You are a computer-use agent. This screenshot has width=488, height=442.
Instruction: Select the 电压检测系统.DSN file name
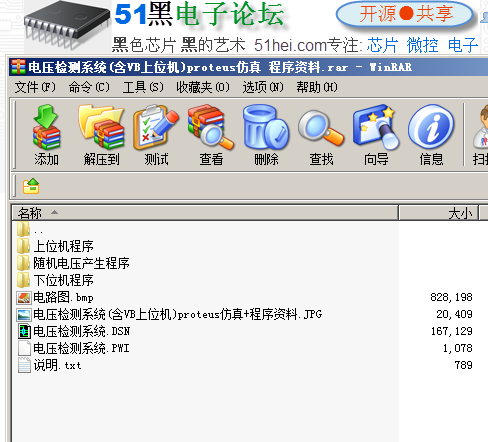[x=82, y=331]
